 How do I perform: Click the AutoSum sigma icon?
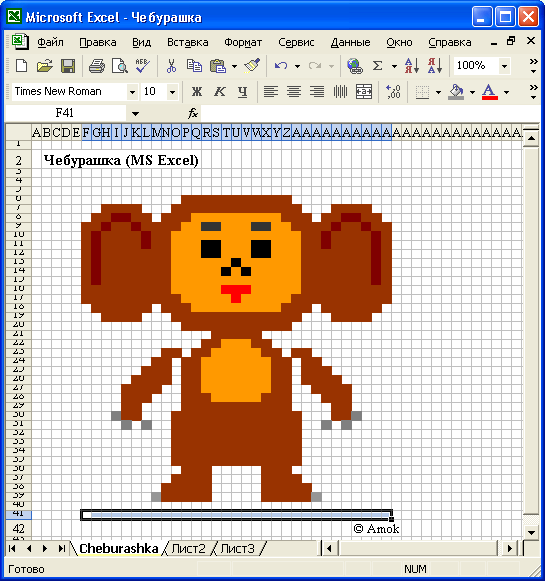(x=377, y=66)
